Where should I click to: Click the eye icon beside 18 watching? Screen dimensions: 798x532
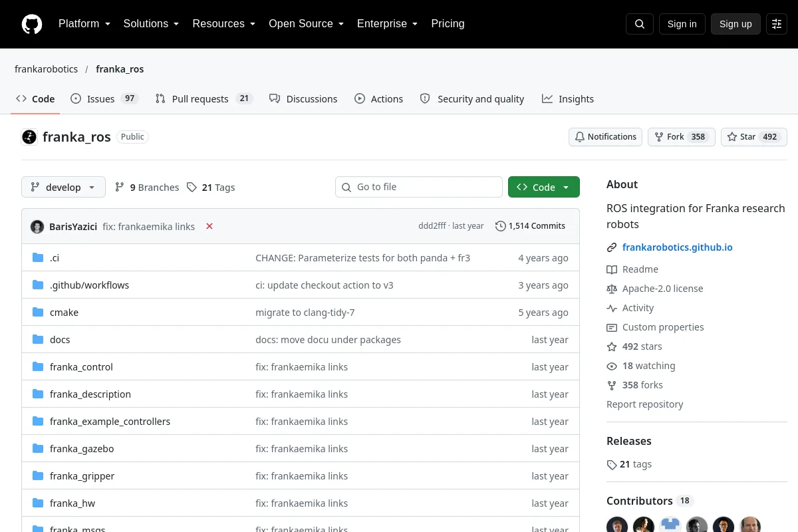pyautogui.click(x=612, y=366)
